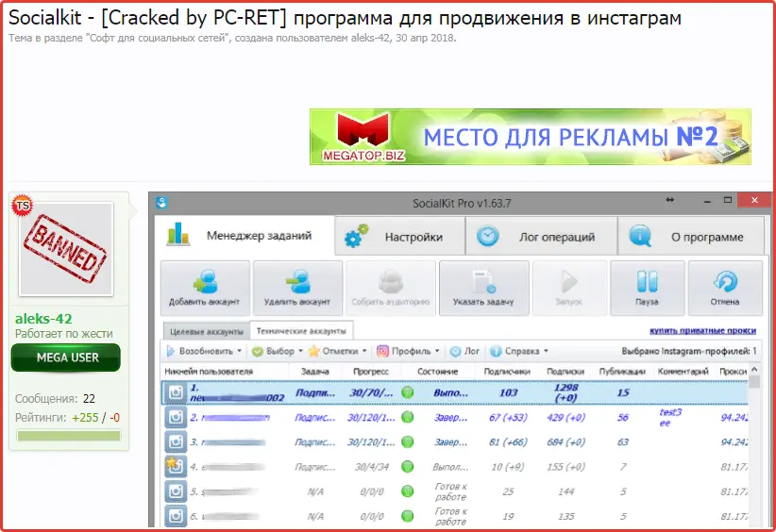Click the green status dot in row 2

click(407, 417)
